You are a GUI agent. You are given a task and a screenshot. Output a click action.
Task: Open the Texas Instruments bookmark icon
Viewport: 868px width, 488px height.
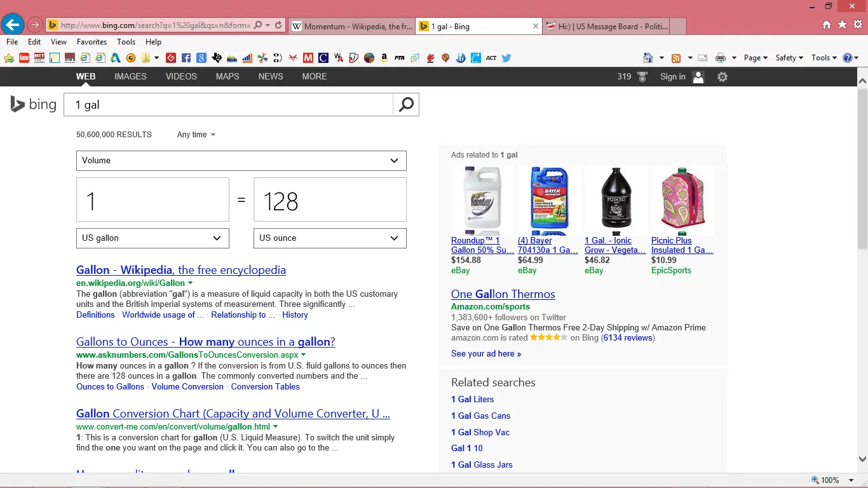coord(217,58)
